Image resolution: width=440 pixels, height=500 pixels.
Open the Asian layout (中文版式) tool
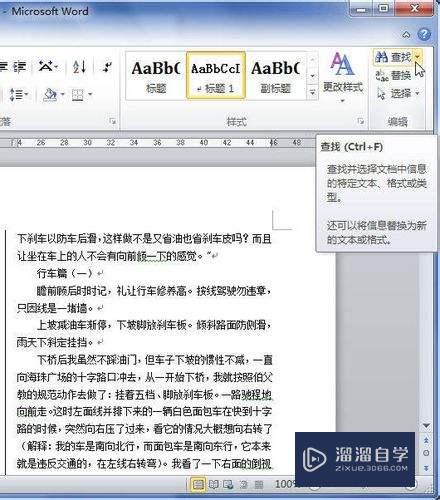tap(48, 66)
